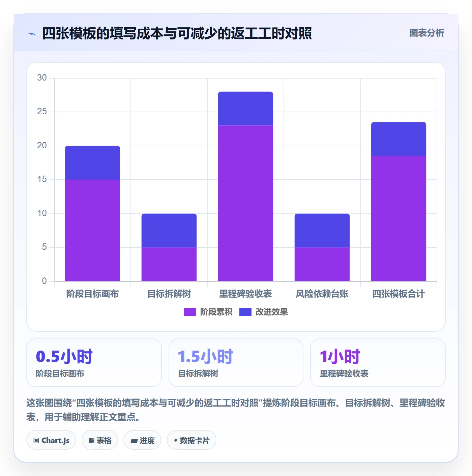Viewport: 472px width, 476px height.
Task: Click the y-axis value 30
Action: coord(42,78)
